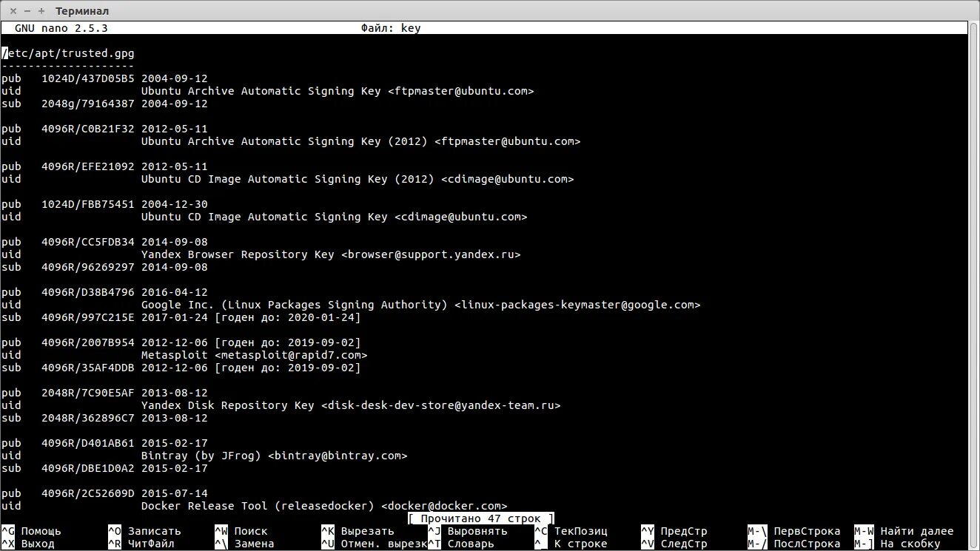Click the ^C ТекПозиц shortcut

(x=571, y=531)
